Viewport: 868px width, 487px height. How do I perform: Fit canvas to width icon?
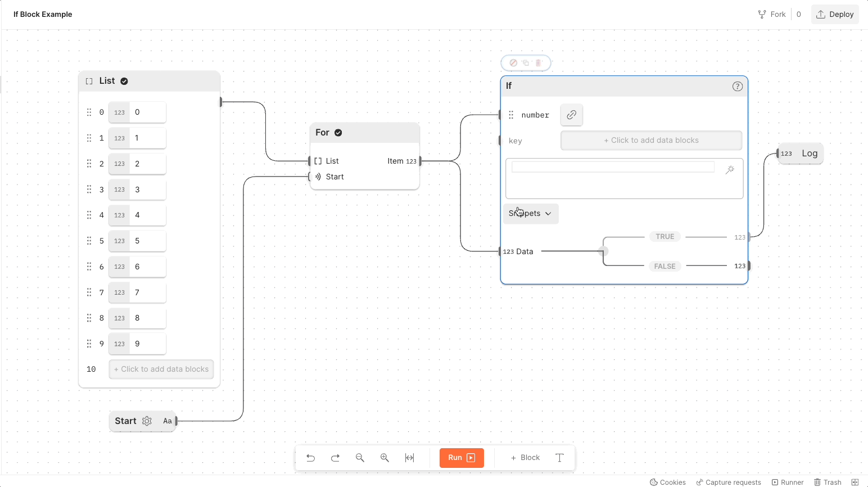coord(409,458)
